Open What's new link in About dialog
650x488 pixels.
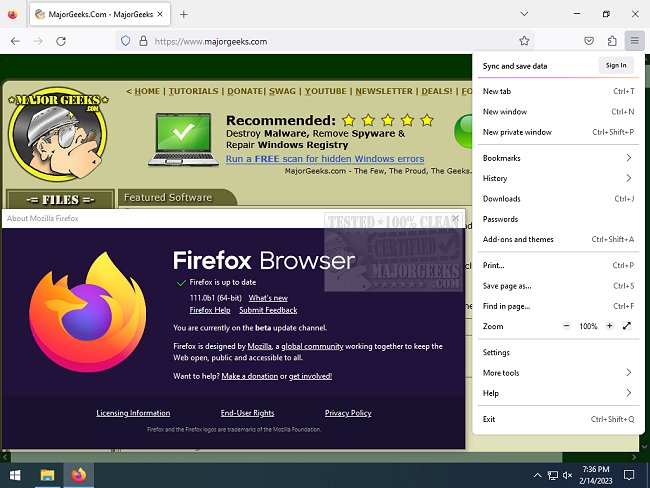pyautogui.click(x=268, y=298)
